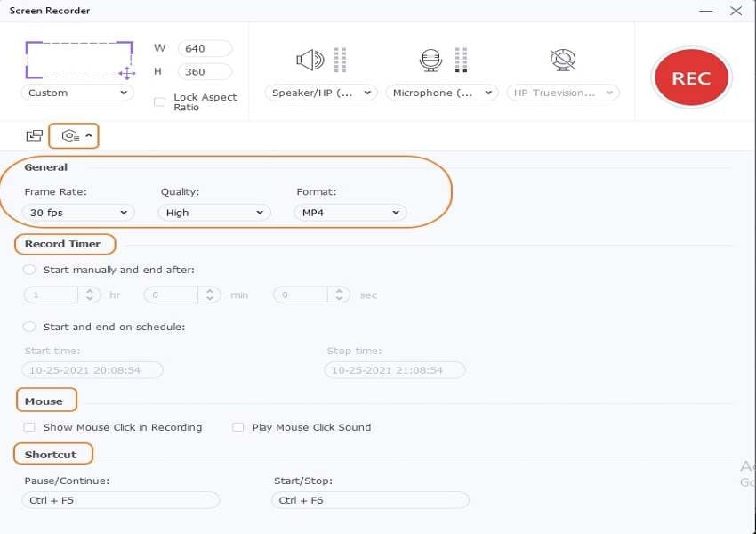756x534 pixels.
Task: Click the Start/Stop shortcut field
Action: point(370,500)
